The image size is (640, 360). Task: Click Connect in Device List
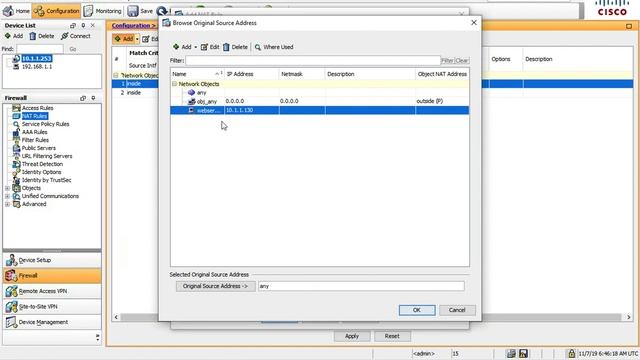(76, 36)
